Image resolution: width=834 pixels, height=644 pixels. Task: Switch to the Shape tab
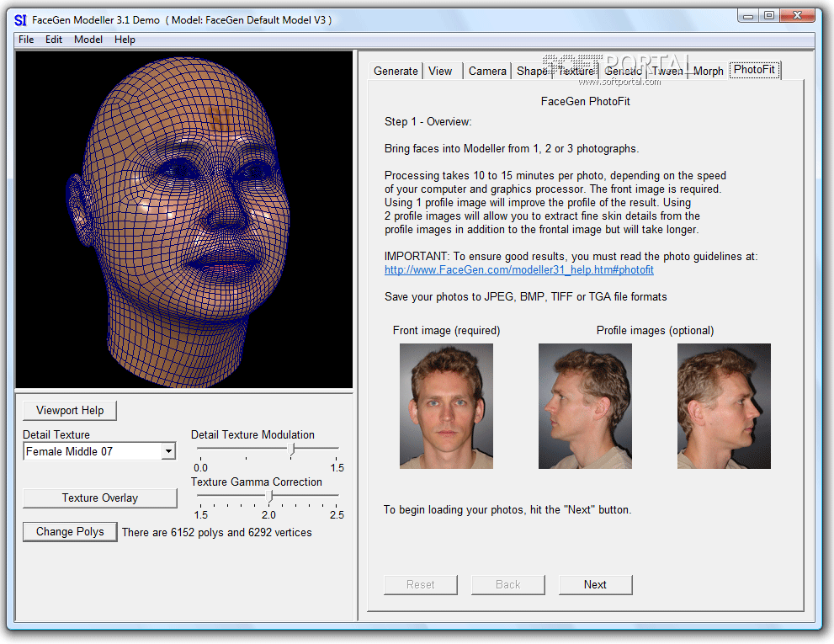532,71
